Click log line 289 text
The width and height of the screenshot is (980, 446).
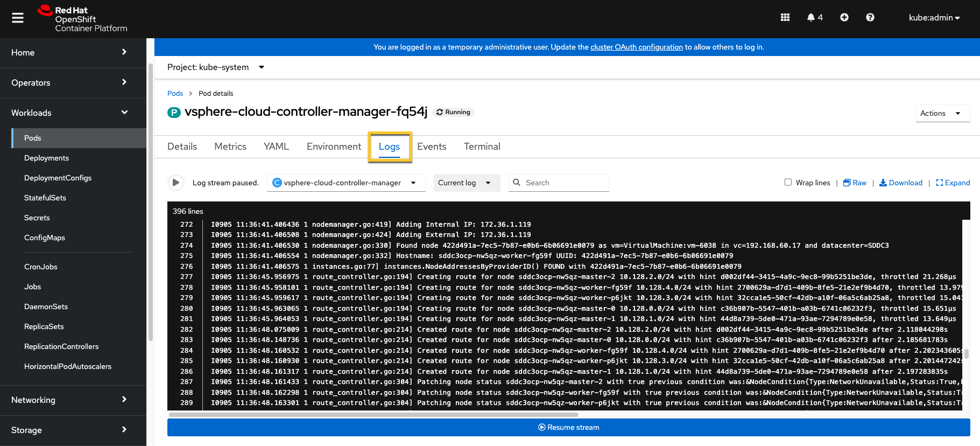point(587,402)
